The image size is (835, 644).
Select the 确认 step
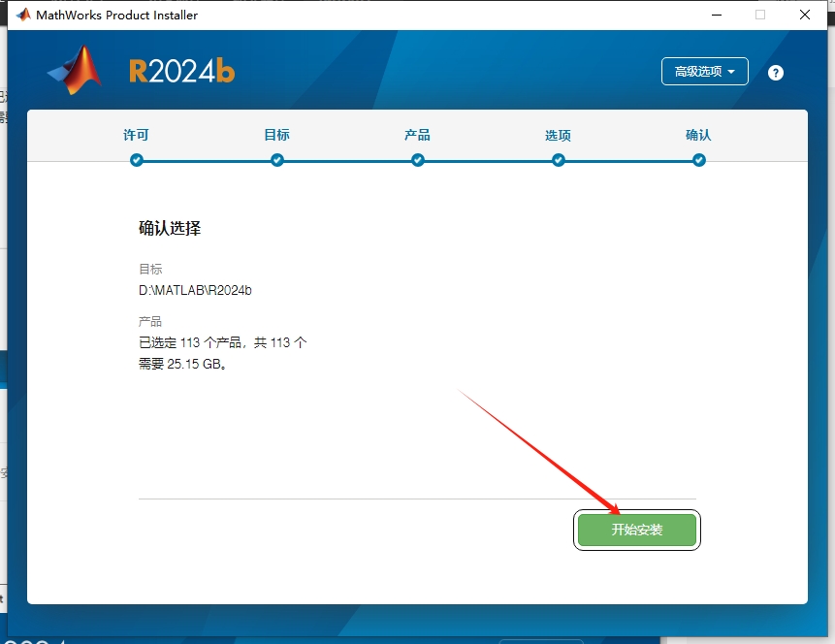[x=698, y=136]
